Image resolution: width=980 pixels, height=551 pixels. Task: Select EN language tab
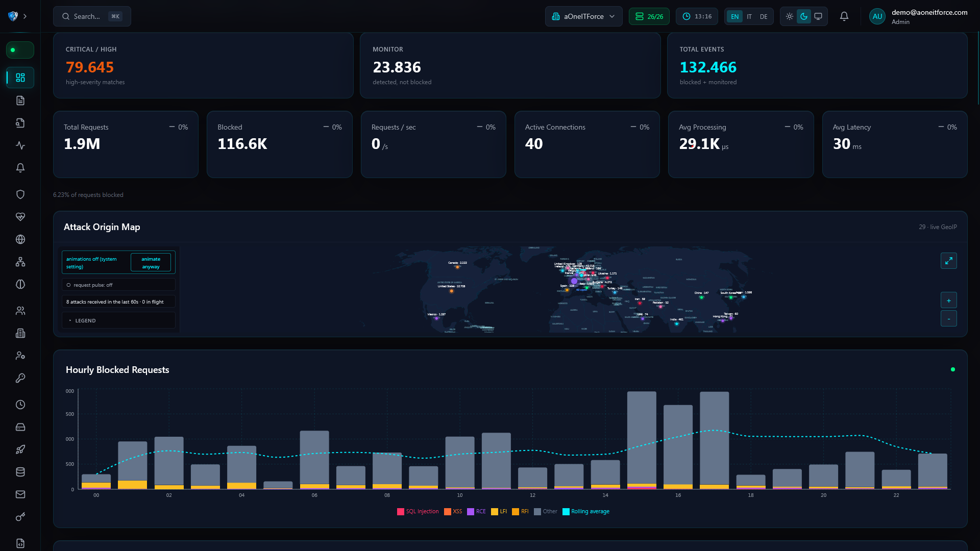click(x=734, y=16)
